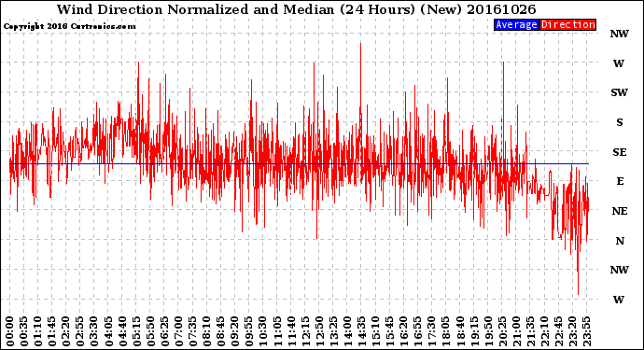644x350 pixels.
Task: Click the 12:15 time axis label
Action: tap(305, 331)
